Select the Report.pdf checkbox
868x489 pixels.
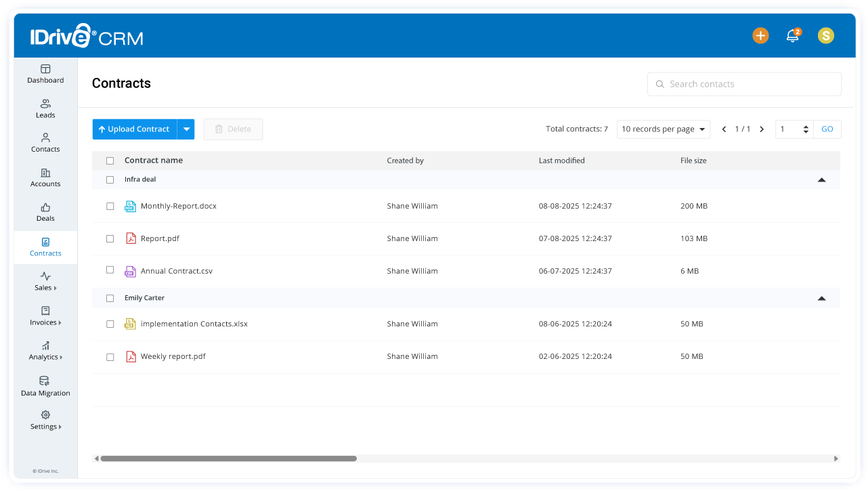click(110, 238)
